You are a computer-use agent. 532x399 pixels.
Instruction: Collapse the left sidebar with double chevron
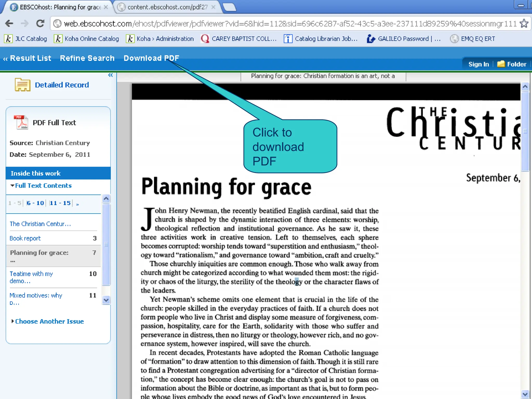(x=110, y=75)
